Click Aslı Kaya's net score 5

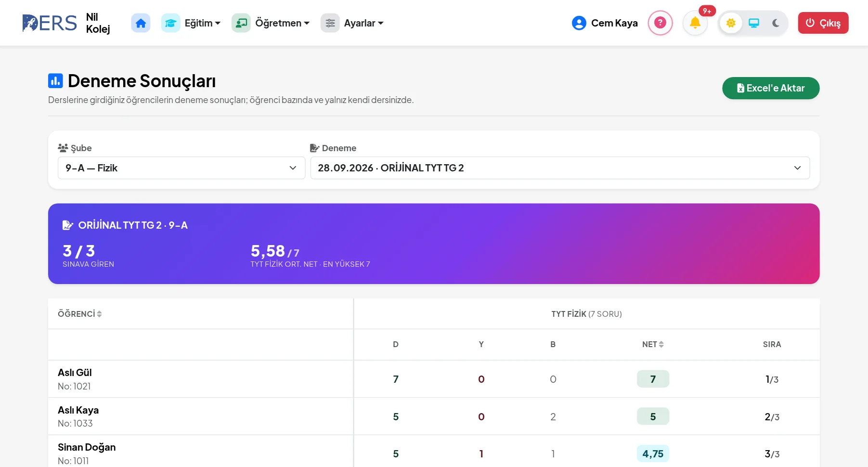tap(653, 416)
